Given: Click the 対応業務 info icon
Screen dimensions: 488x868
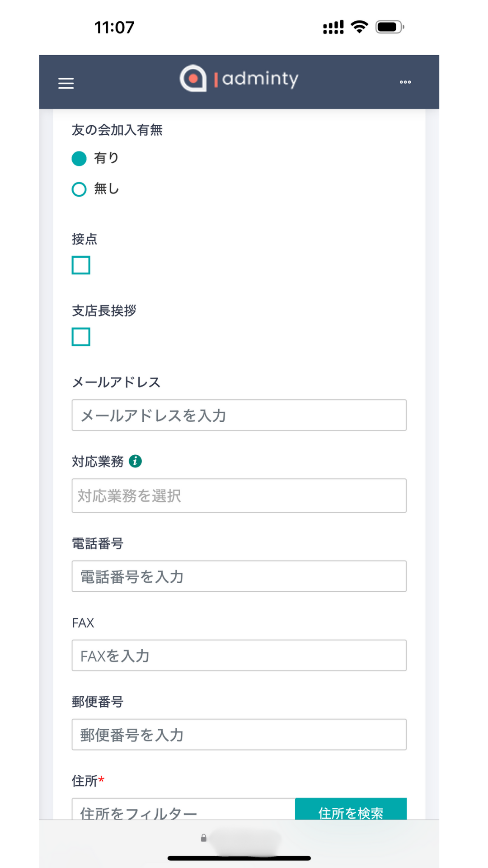Looking at the screenshot, I should point(135,461).
